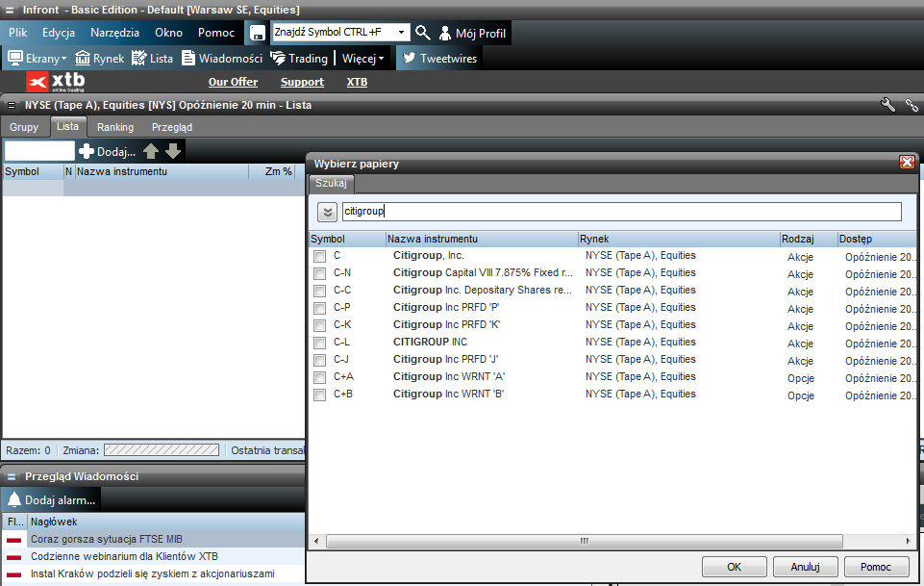924x586 pixels.
Task: Click the magnifier search icon
Action: click(x=422, y=33)
